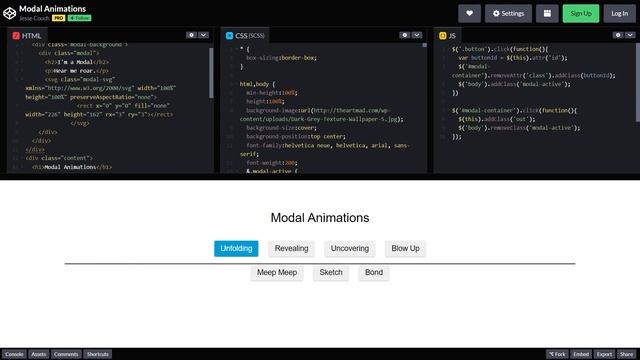
Task: Click 'html,body {' line in CSS editor
Action: [258, 84]
